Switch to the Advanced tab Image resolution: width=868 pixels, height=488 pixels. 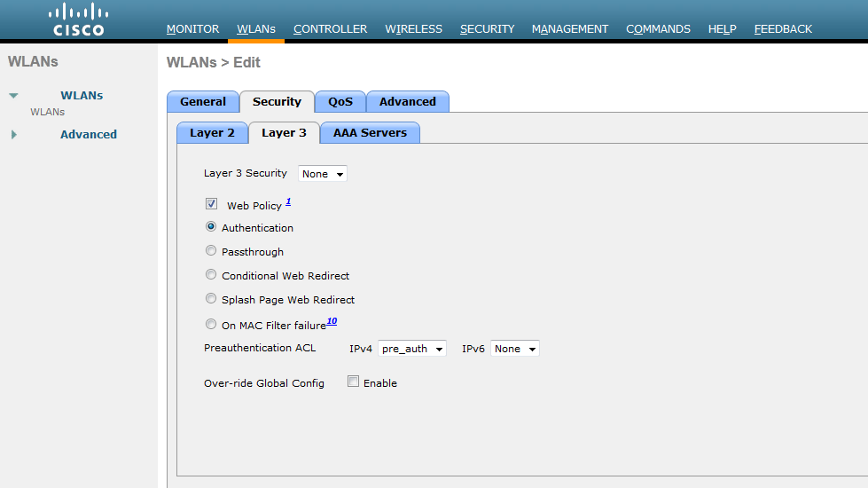click(408, 102)
